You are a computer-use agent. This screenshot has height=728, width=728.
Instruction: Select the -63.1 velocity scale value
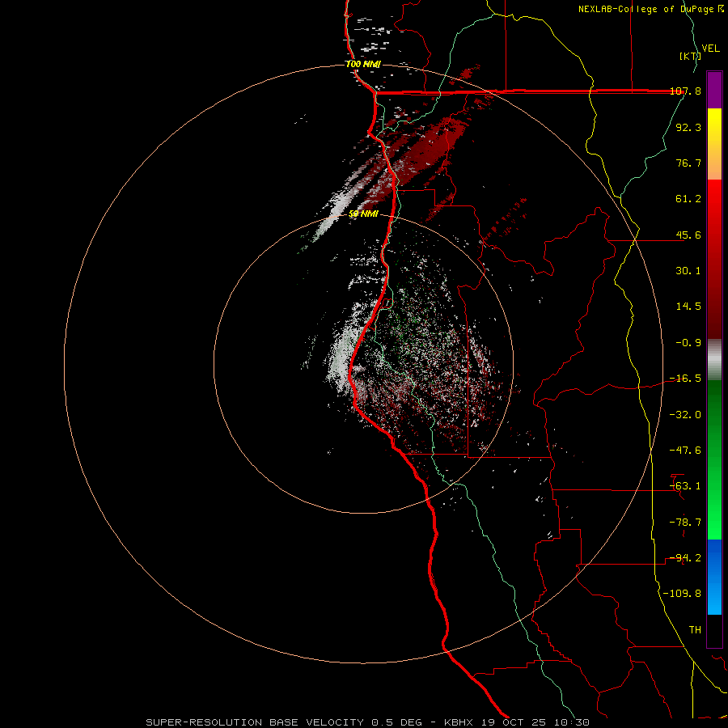click(x=685, y=486)
